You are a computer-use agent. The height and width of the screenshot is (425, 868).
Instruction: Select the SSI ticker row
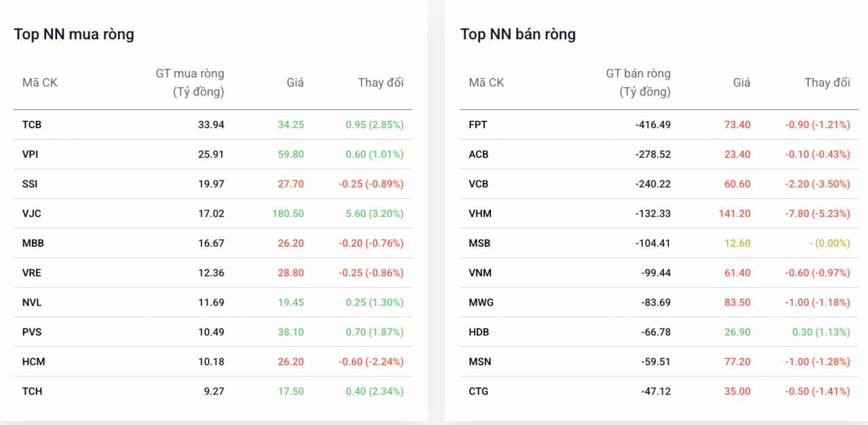pyautogui.click(x=30, y=184)
